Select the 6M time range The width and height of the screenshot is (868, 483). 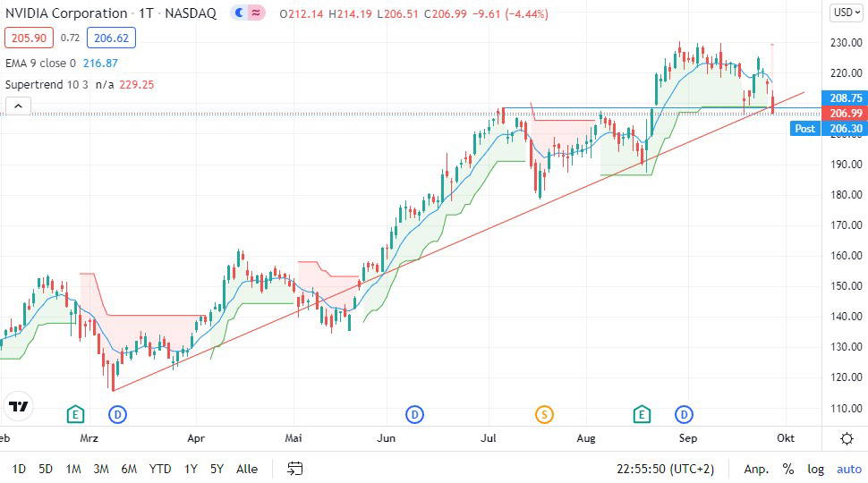pyautogui.click(x=129, y=470)
